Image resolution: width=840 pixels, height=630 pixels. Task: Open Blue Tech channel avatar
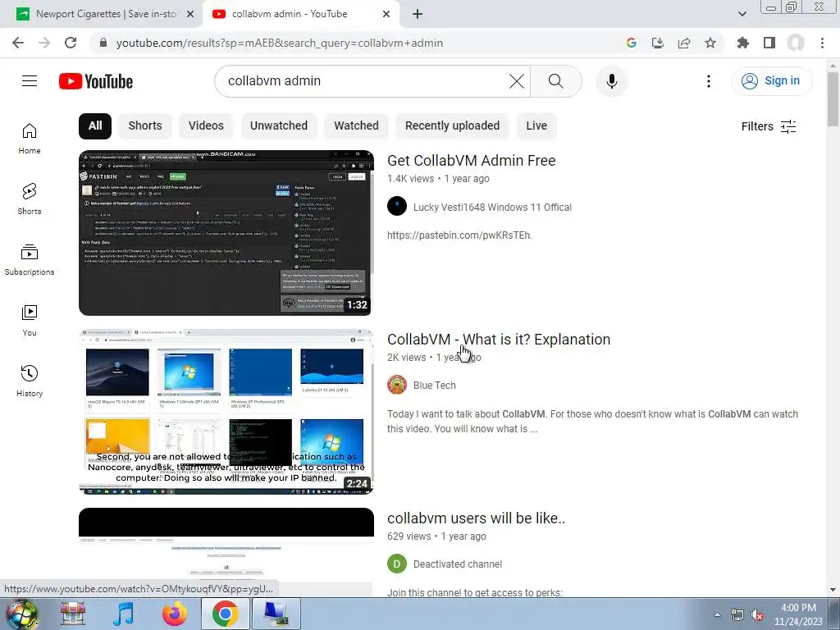397,385
